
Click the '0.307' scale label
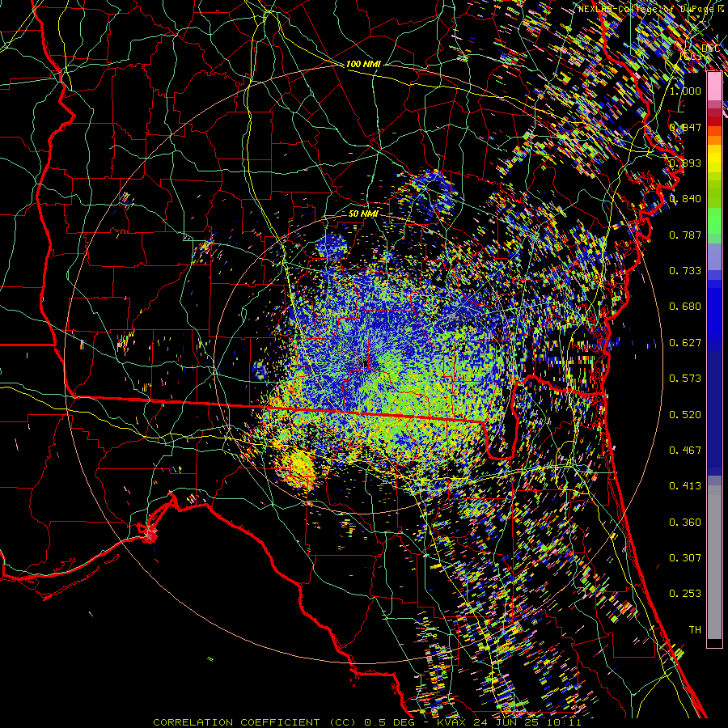(685, 557)
